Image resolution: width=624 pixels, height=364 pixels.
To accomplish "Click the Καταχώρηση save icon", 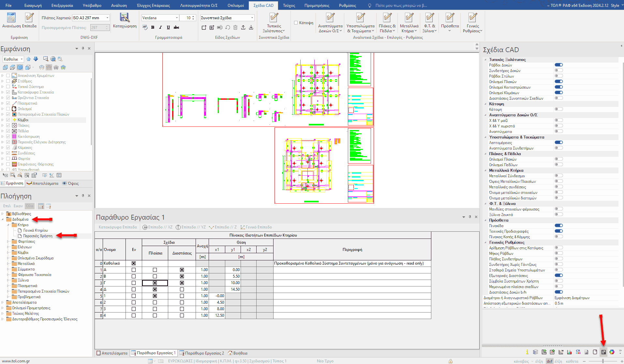I will pyautogui.click(x=125, y=18).
